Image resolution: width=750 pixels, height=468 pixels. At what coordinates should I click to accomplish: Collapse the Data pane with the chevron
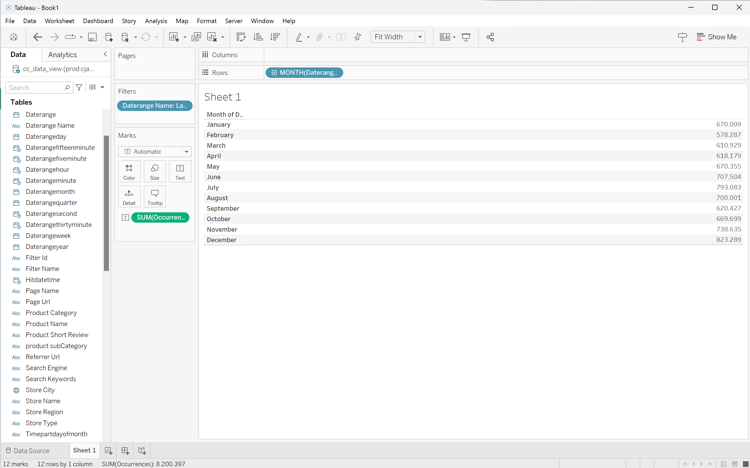click(105, 54)
